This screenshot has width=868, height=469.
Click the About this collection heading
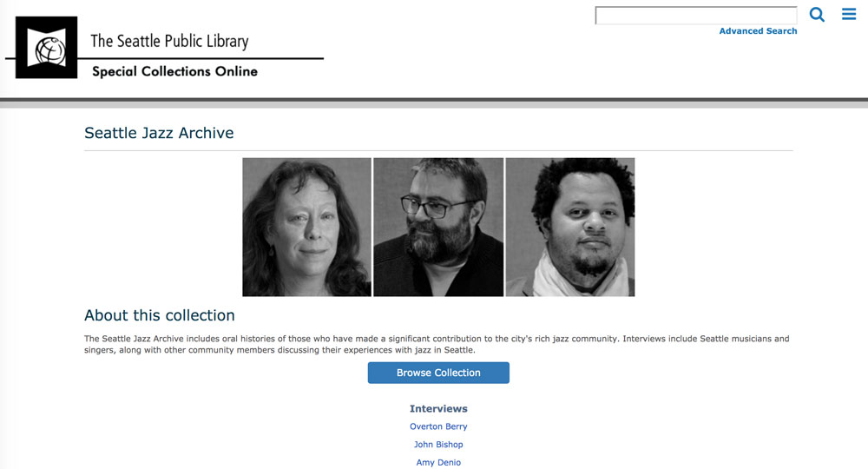coord(160,315)
